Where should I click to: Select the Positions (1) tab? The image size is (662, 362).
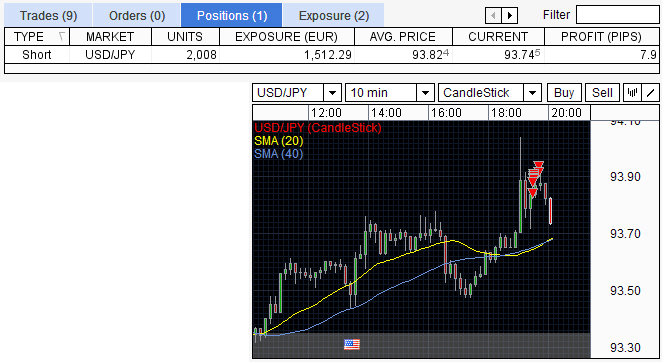232,16
